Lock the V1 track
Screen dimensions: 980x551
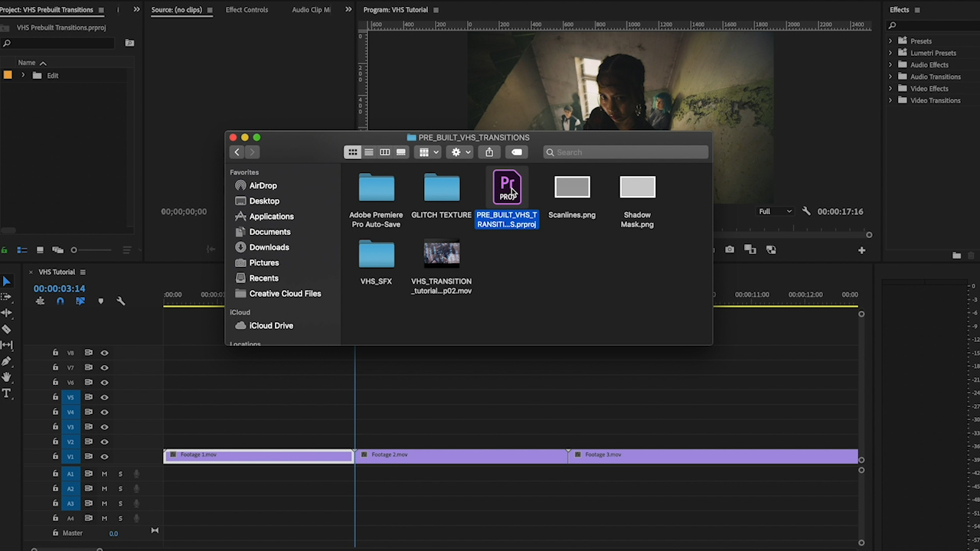tap(55, 457)
